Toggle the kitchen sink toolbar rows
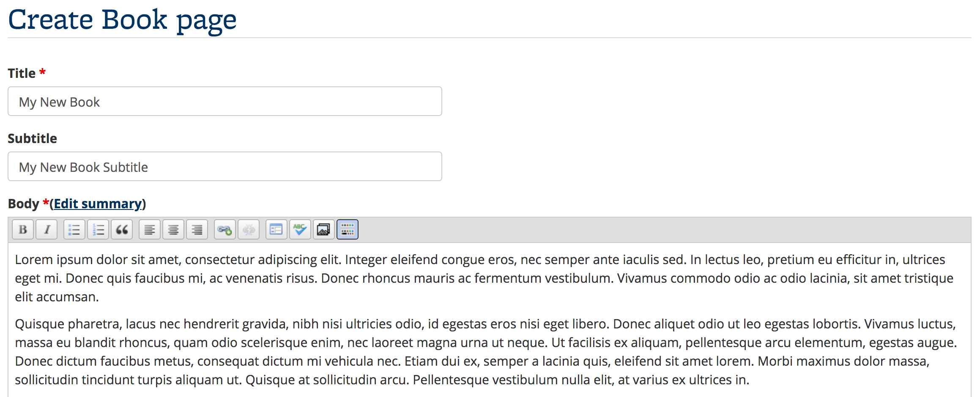The width and height of the screenshot is (980, 397). pyautogui.click(x=348, y=229)
